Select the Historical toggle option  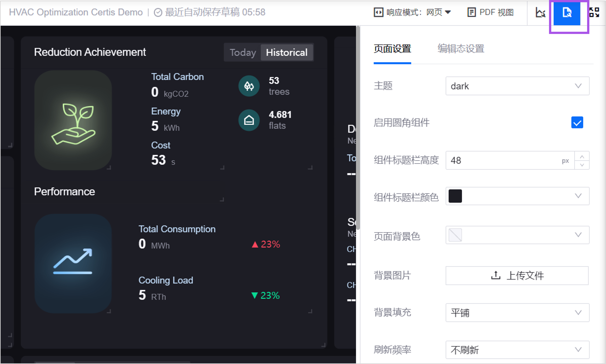click(x=286, y=52)
